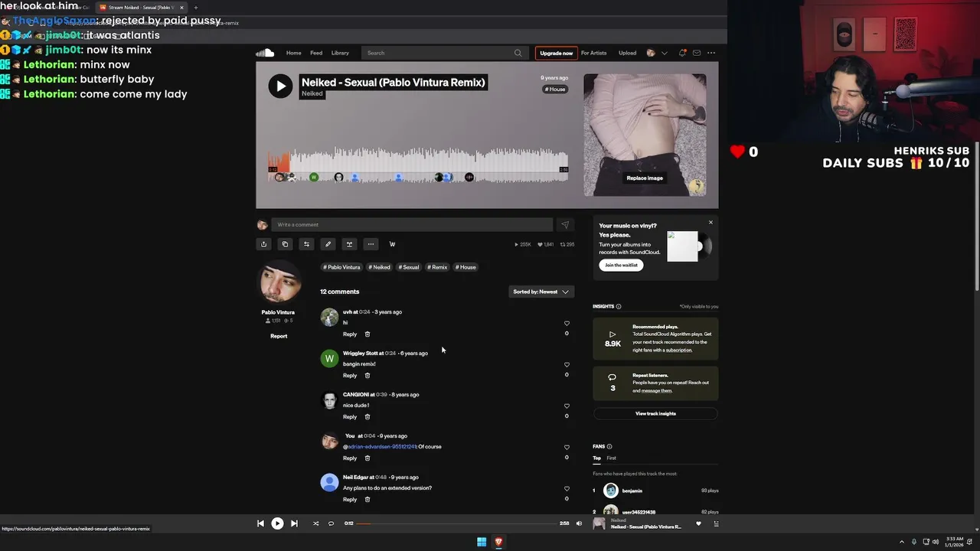
Task: Click the Distribute track icon
Action: [349, 244]
